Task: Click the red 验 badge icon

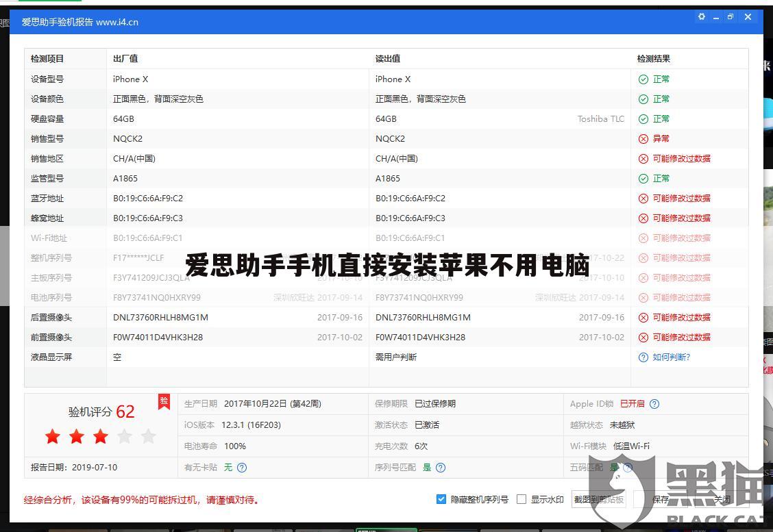Action: [164, 401]
